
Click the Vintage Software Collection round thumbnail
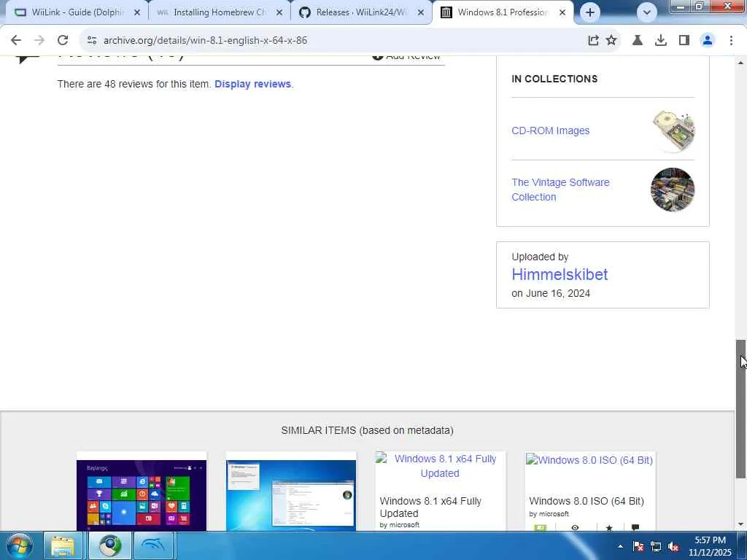point(673,190)
